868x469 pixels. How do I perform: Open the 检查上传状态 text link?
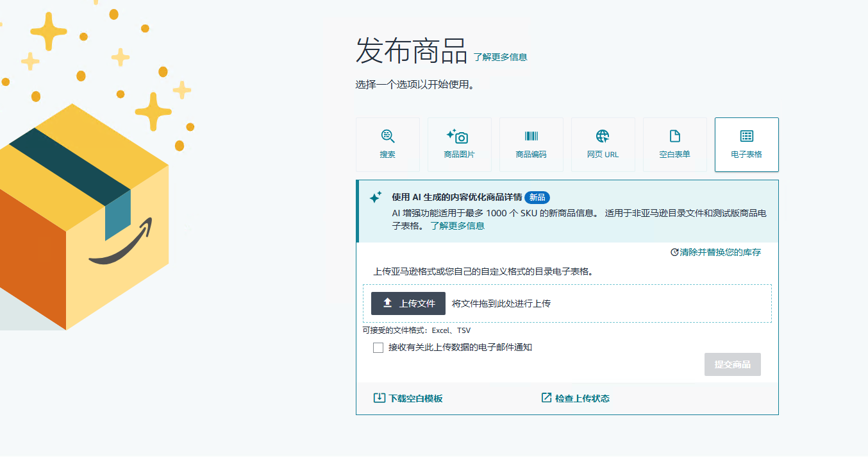click(582, 398)
